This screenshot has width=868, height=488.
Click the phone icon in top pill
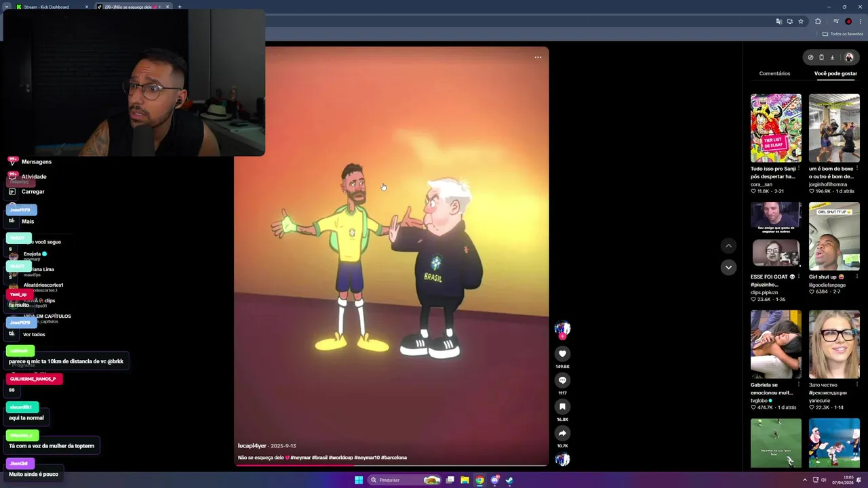pyautogui.click(x=821, y=57)
